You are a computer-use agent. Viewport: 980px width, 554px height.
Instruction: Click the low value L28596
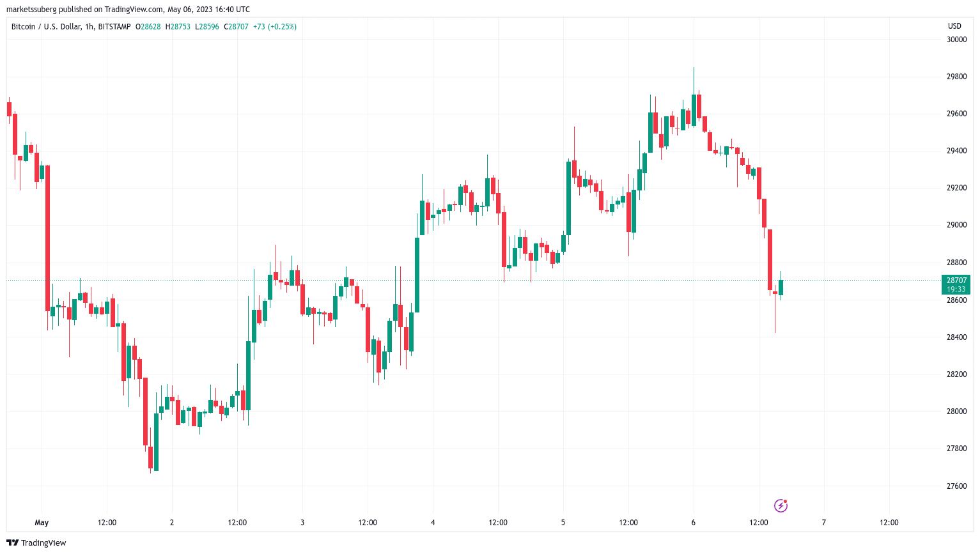point(207,27)
